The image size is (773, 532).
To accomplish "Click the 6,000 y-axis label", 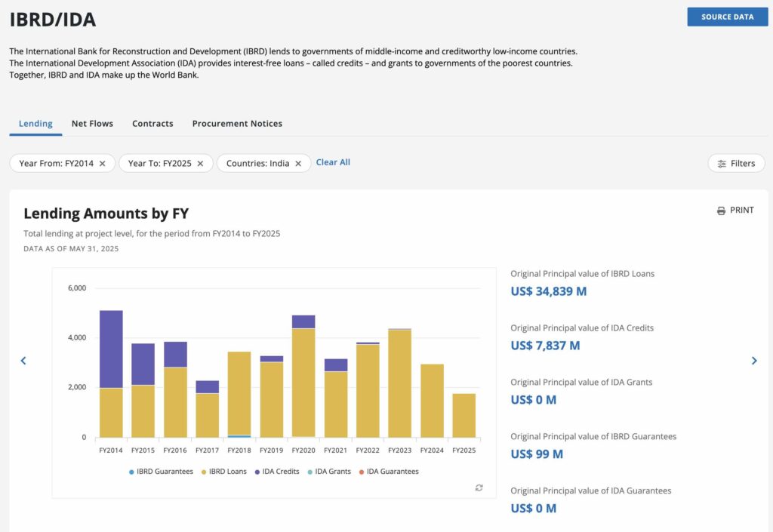I will (77, 288).
